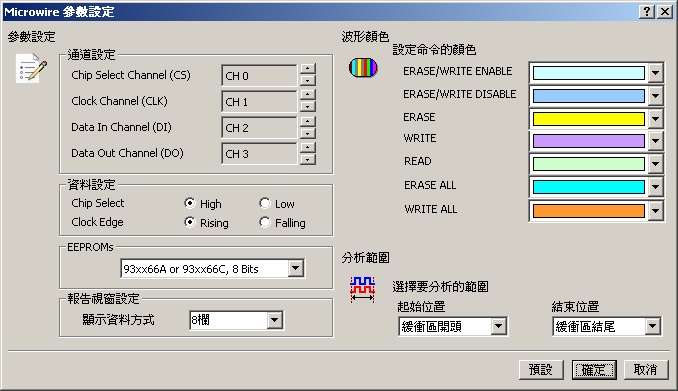Click the analysis range waveform icon
678x391 pixels.
pyautogui.click(x=362, y=289)
